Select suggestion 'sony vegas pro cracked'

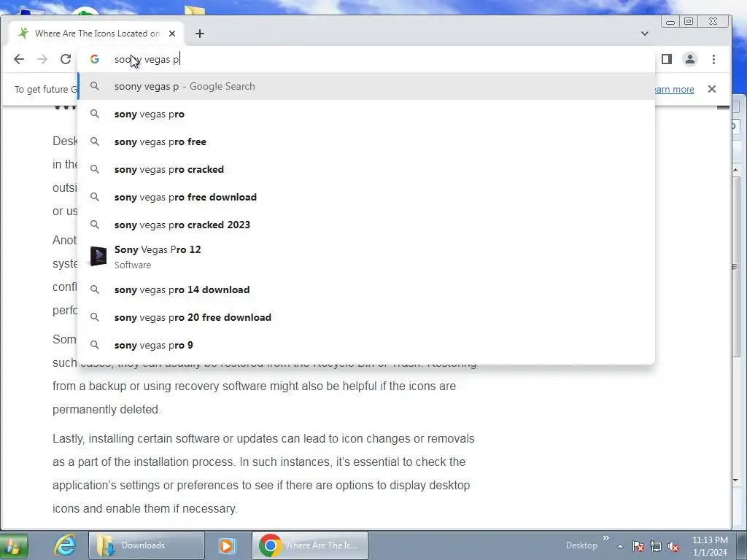tap(366, 169)
